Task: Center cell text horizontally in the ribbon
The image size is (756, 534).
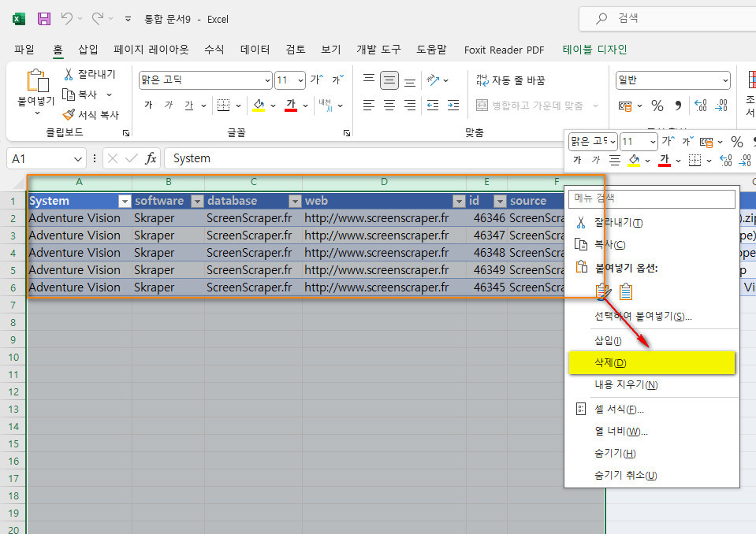Action: click(x=389, y=105)
